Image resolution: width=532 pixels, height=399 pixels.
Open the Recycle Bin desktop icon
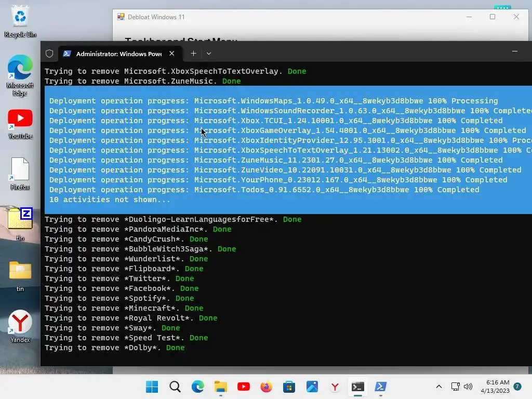[x=20, y=21]
